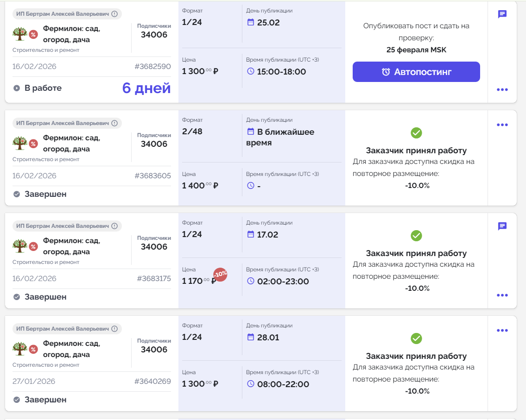The width and height of the screenshot is (526, 420).
Task: Open channel avatar in order #3683605
Action: 20,144
